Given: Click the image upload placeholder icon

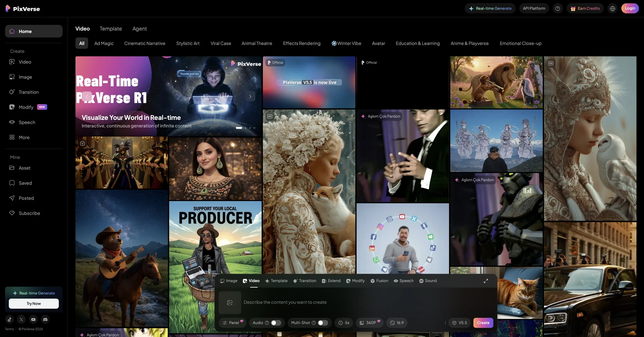Looking at the screenshot, I should coord(230,303).
